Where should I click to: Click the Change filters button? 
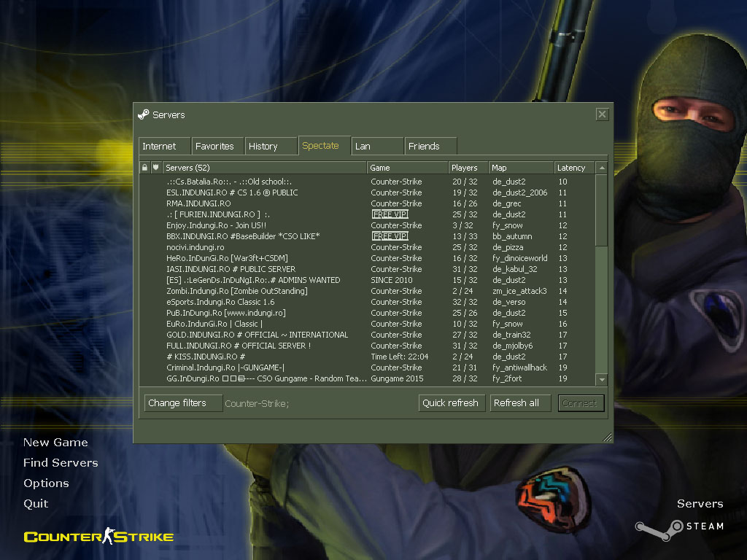[x=183, y=403]
